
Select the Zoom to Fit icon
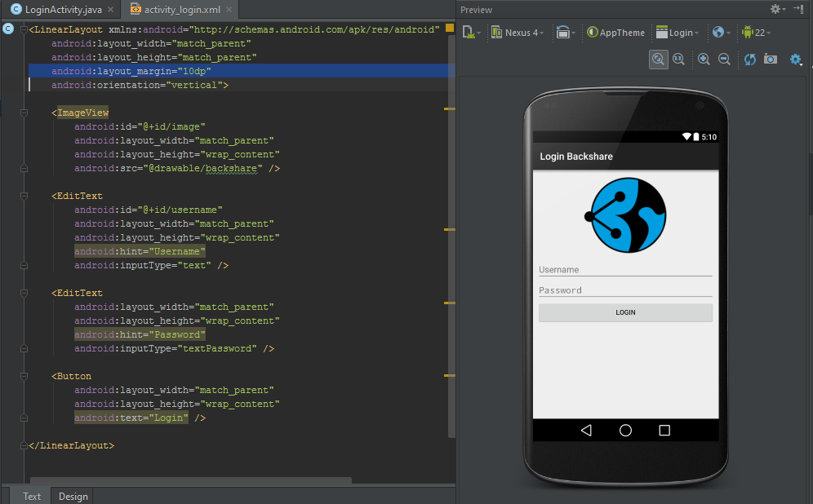pyautogui.click(x=658, y=59)
